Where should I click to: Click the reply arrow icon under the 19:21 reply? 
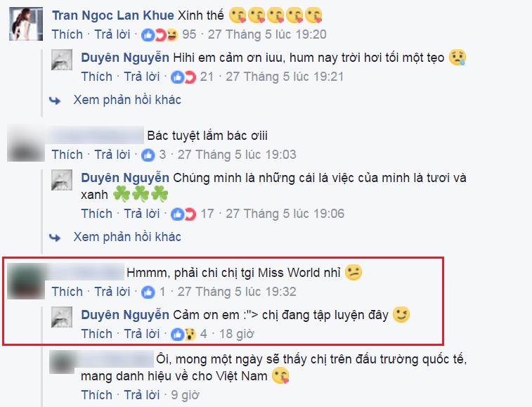pos(55,101)
